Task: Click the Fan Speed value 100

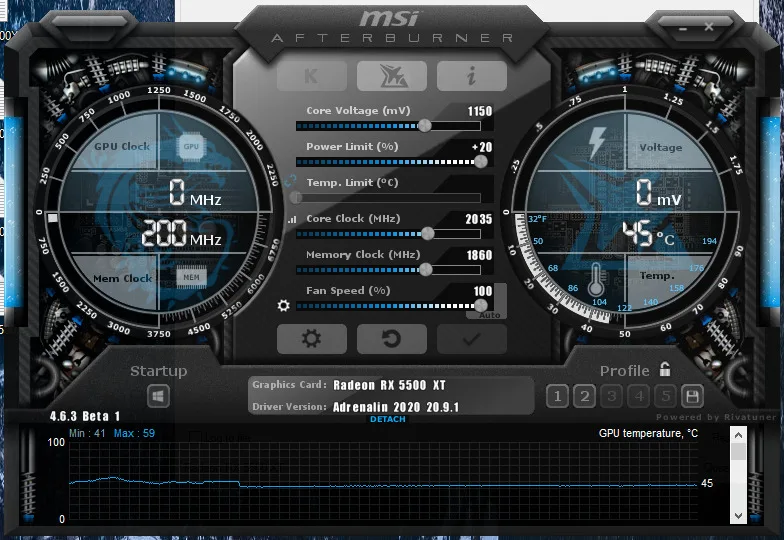Action: point(483,291)
